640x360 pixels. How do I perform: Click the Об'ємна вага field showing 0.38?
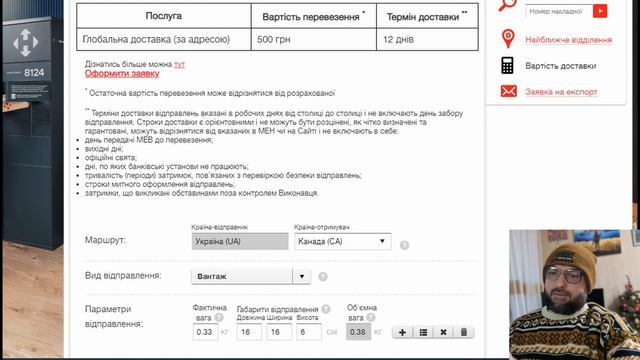coord(358,332)
